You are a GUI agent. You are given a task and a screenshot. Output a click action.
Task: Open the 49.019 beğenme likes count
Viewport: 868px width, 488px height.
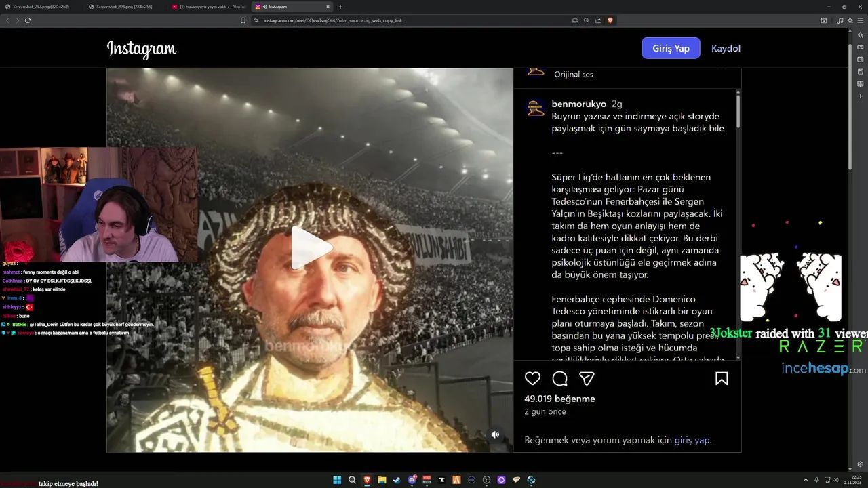coord(559,399)
